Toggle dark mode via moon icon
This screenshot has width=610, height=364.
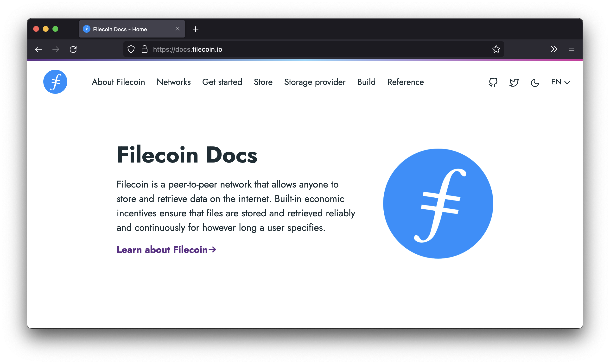[x=534, y=82]
